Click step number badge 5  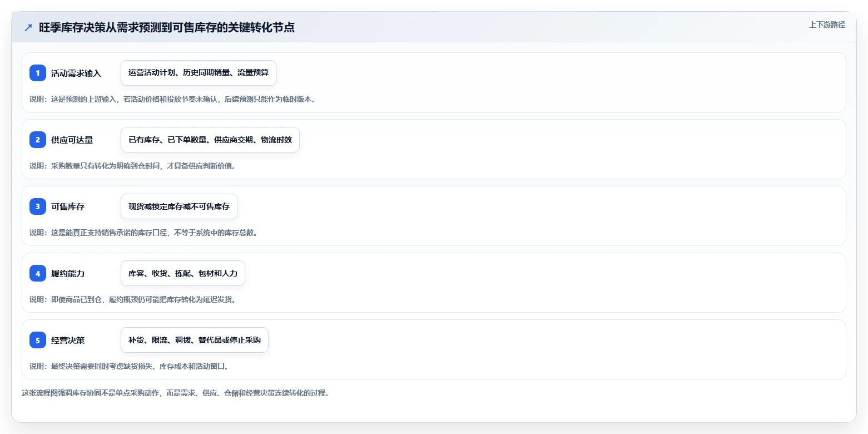tap(38, 340)
